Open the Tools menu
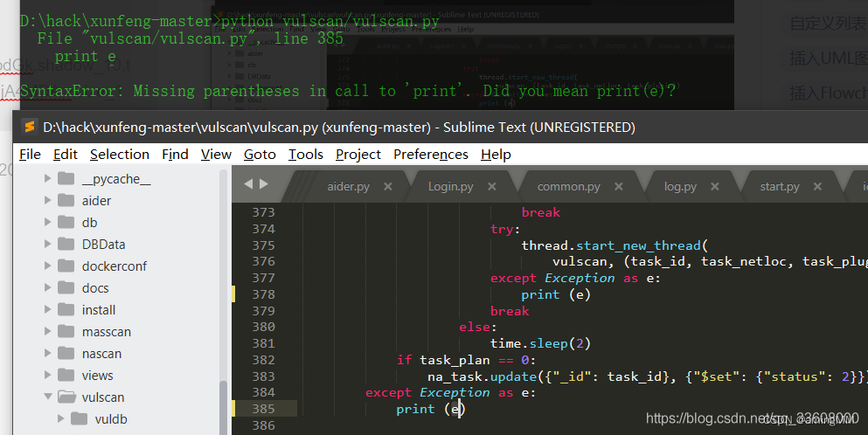868x435 pixels. click(306, 155)
